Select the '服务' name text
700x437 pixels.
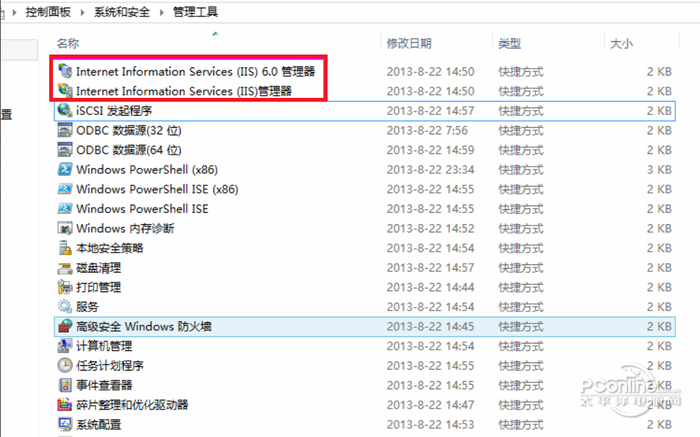coord(87,307)
